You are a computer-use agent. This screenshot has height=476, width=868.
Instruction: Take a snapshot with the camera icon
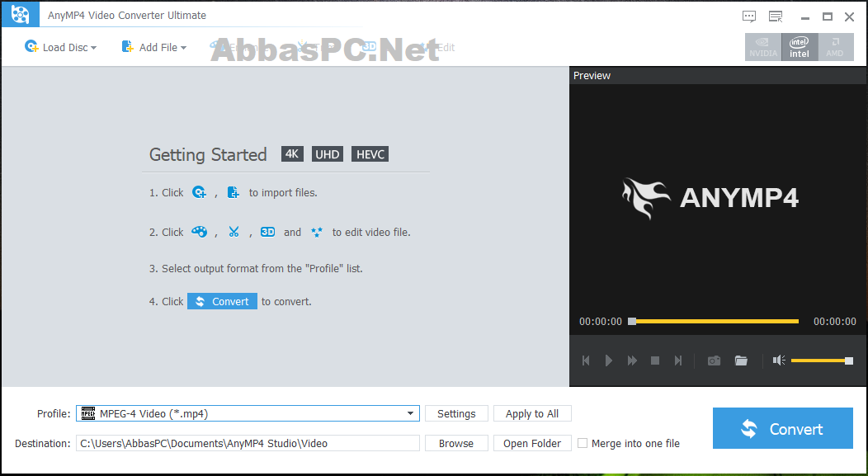coord(714,361)
